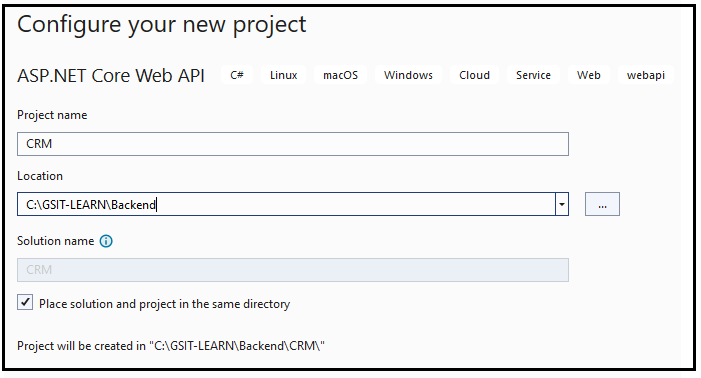Click the Location path text box
The image size is (701, 378).
coord(286,204)
